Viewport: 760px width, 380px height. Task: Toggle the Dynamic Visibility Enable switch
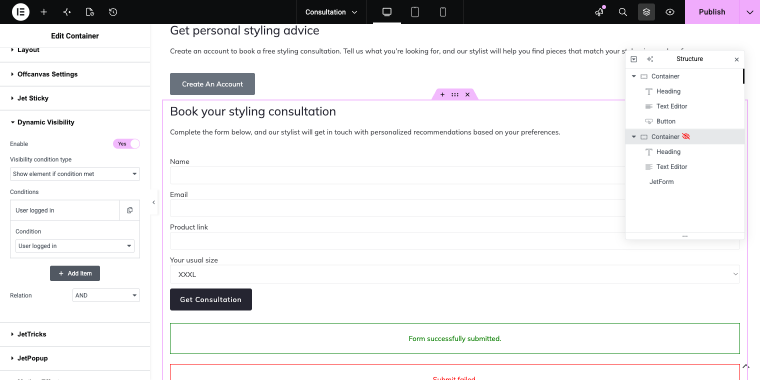click(127, 144)
